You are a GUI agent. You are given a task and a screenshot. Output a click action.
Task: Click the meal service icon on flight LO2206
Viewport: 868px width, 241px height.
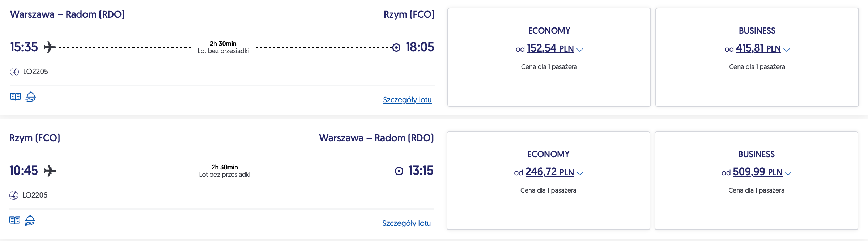coord(30,220)
